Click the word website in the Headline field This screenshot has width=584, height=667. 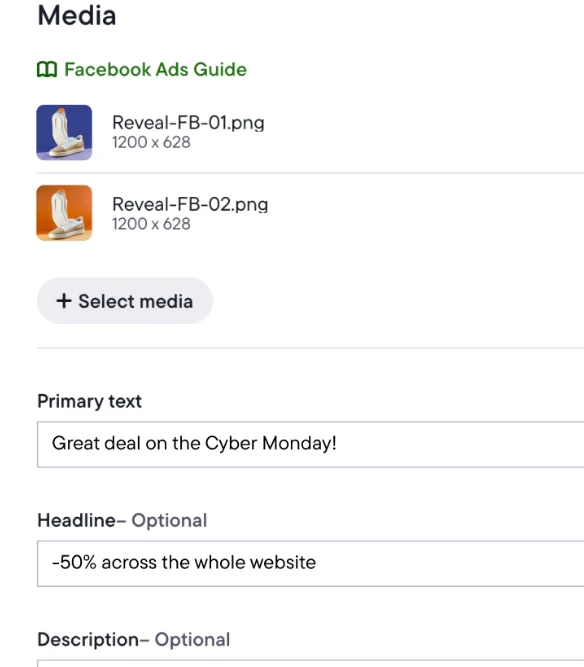tap(283, 562)
